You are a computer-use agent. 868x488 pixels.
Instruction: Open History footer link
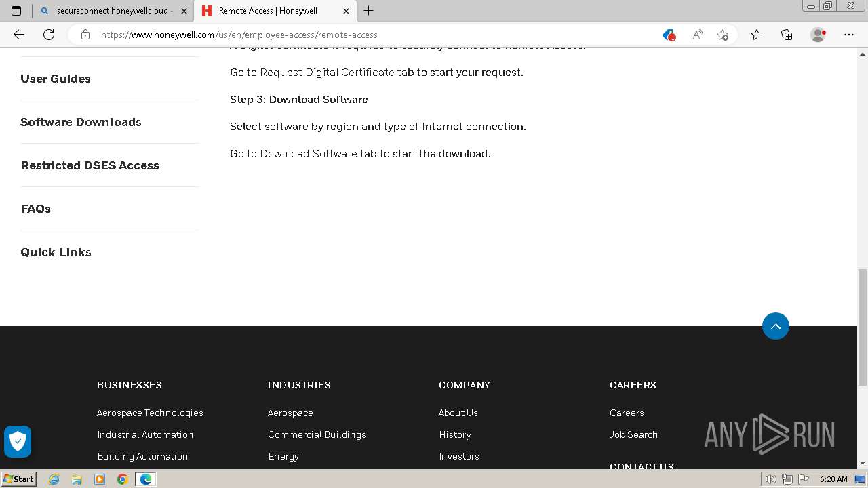tap(455, 434)
